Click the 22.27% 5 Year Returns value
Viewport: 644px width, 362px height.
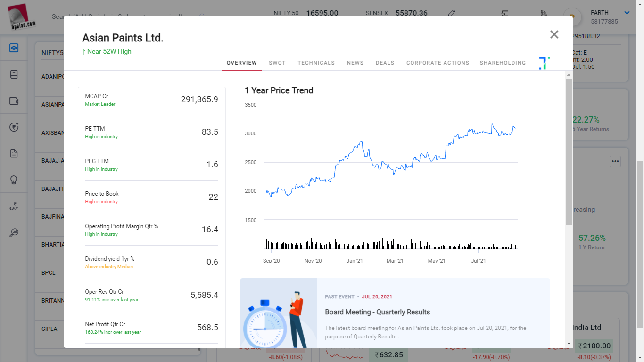(x=586, y=120)
